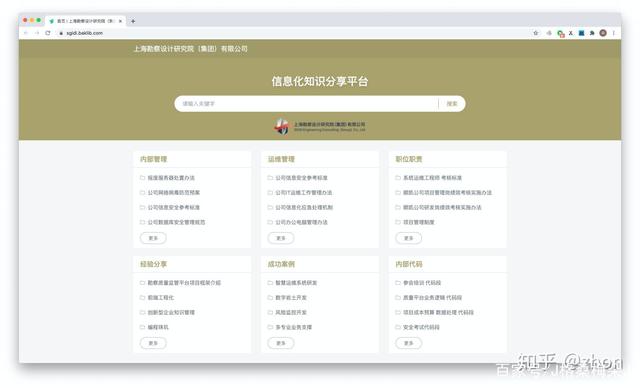
Task: Click the user profile avatar in toolbar
Action: (603, 33)
